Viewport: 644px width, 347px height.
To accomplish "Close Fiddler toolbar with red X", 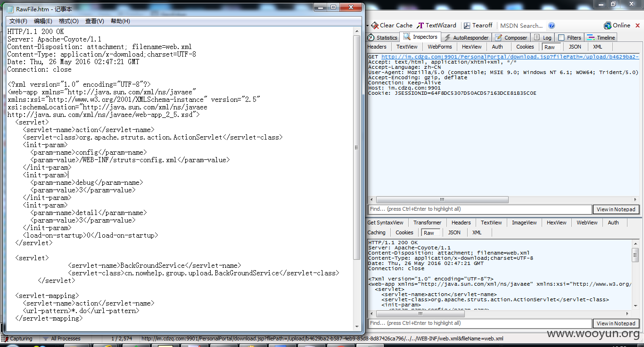I will (638, 25).
